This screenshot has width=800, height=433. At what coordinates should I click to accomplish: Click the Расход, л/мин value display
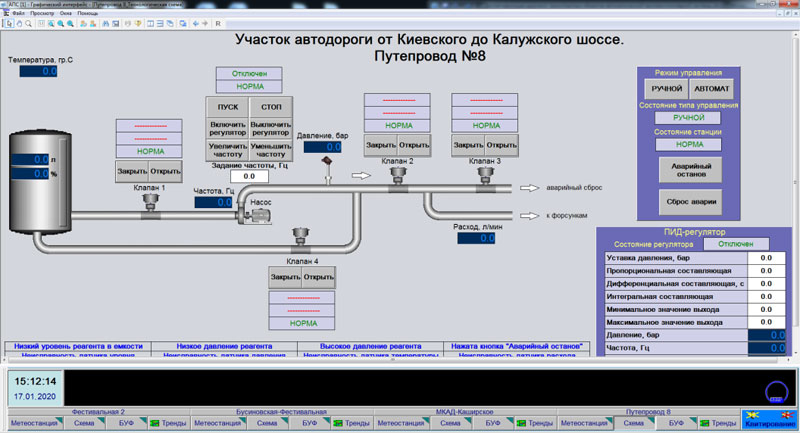click(476, 238)
